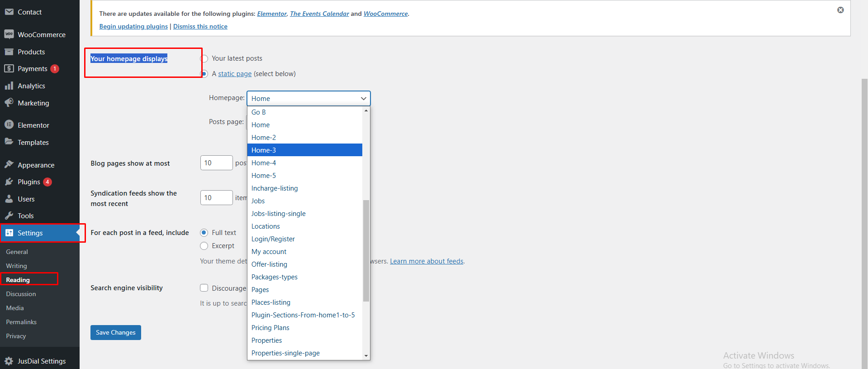Click the Plugins update count badge
This screenshot has width=868, height=369.
[47, 182]
